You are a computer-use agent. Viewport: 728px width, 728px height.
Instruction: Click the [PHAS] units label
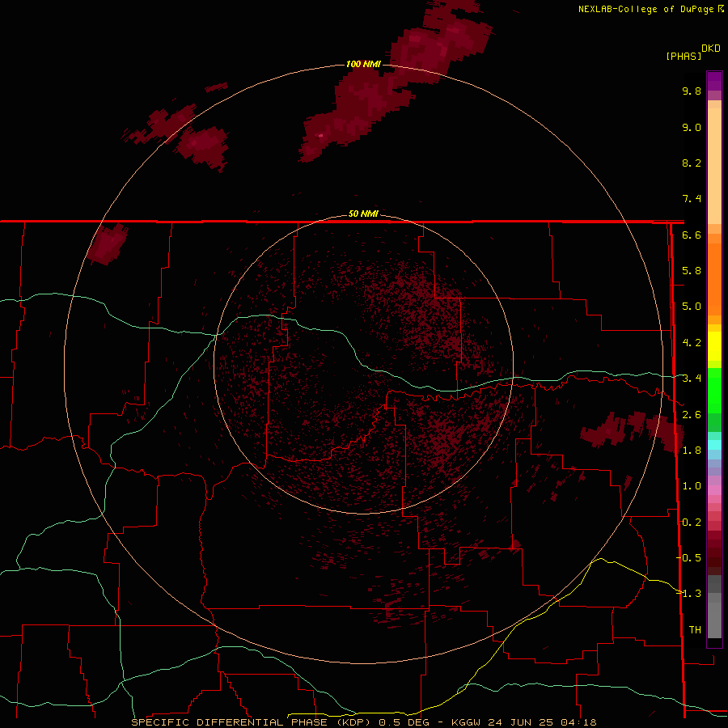pyautogui.click(x=684, y=56)
